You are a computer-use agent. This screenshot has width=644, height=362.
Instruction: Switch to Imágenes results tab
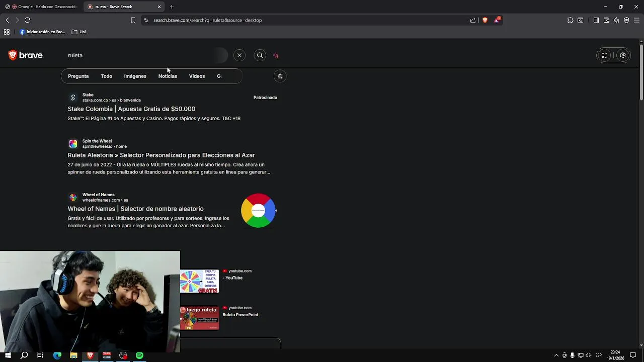[135, 76]
